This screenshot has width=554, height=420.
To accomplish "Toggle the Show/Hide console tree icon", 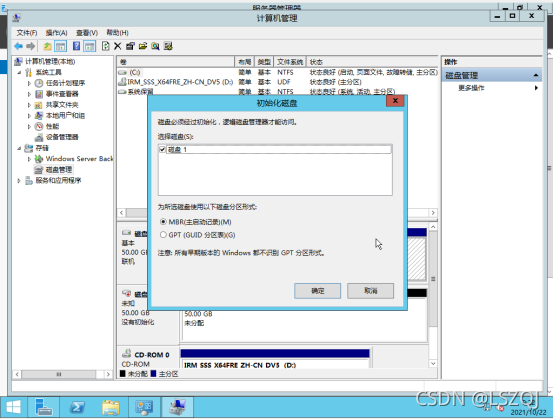I will click(x=61, y=46).
